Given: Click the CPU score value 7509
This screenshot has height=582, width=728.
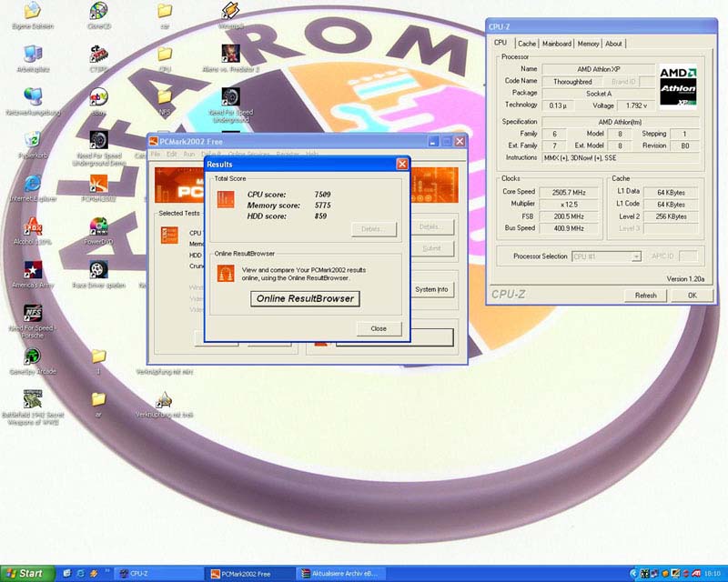Looking at the screenshot, I should [x=322, y=195].
